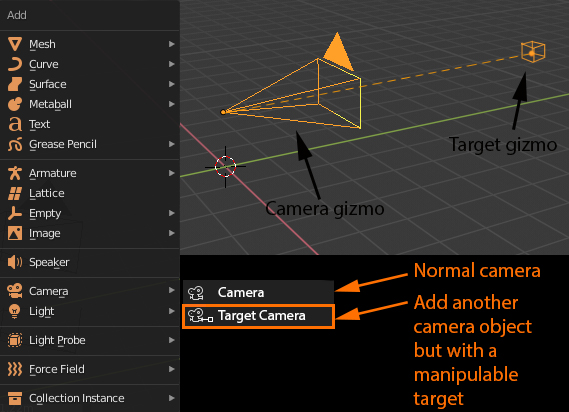Image resolution: width=569 pixels, height=412 pixels.
Task: Click the Text 'a' icon
Action: click(15, 124)
